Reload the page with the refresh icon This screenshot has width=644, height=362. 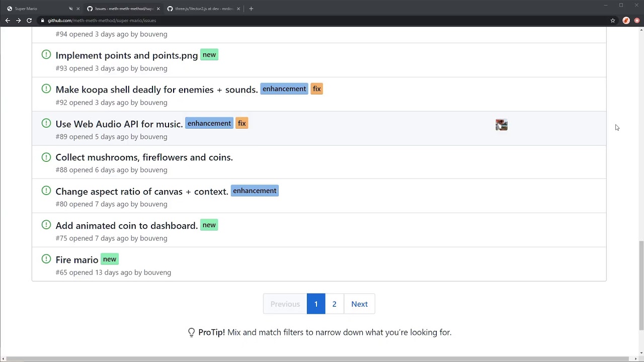(x=29, y=21)
